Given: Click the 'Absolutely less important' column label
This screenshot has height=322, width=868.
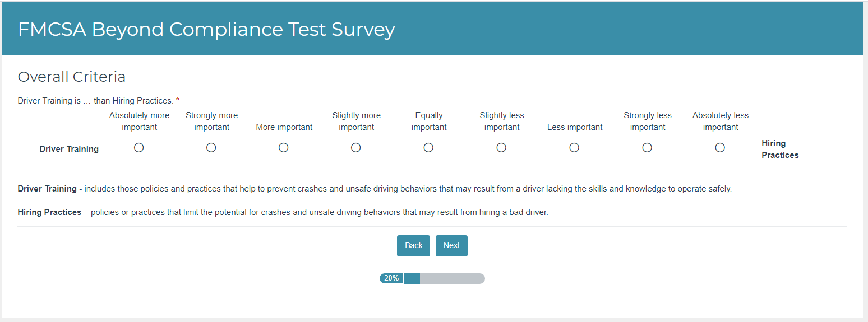Looking at the screenshot, I should (721, 121).
